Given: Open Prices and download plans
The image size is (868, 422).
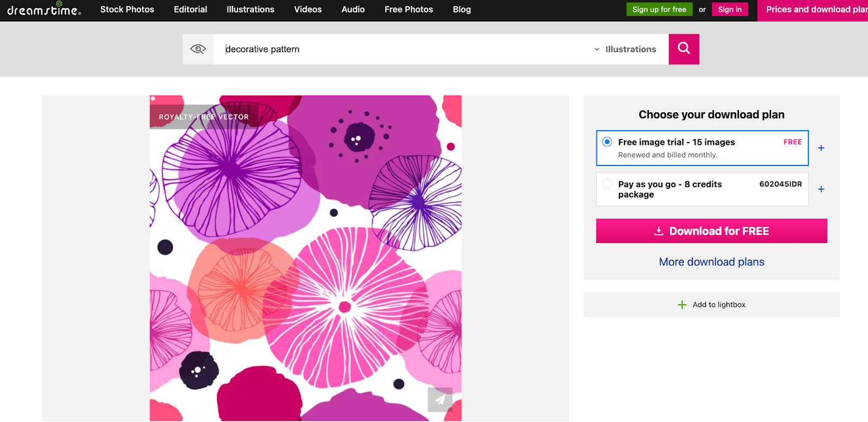Looking at the screenshot, I should pyautogui.click(x=813, y=10).
